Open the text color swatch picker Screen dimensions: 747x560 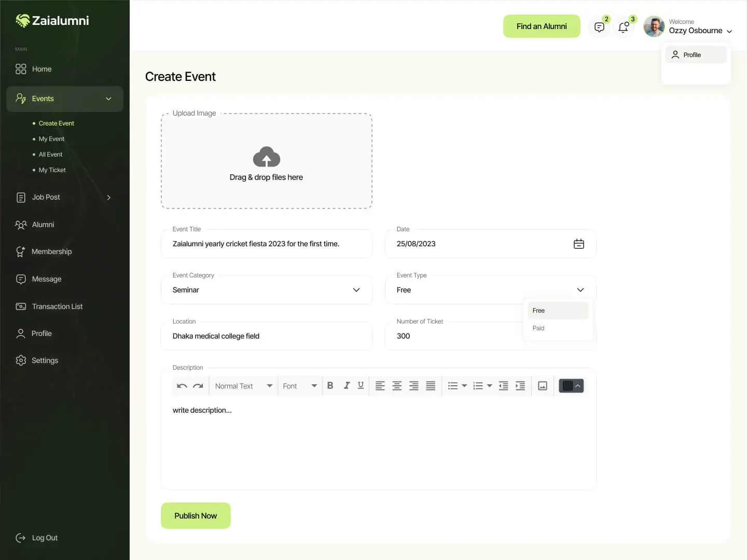571,386
